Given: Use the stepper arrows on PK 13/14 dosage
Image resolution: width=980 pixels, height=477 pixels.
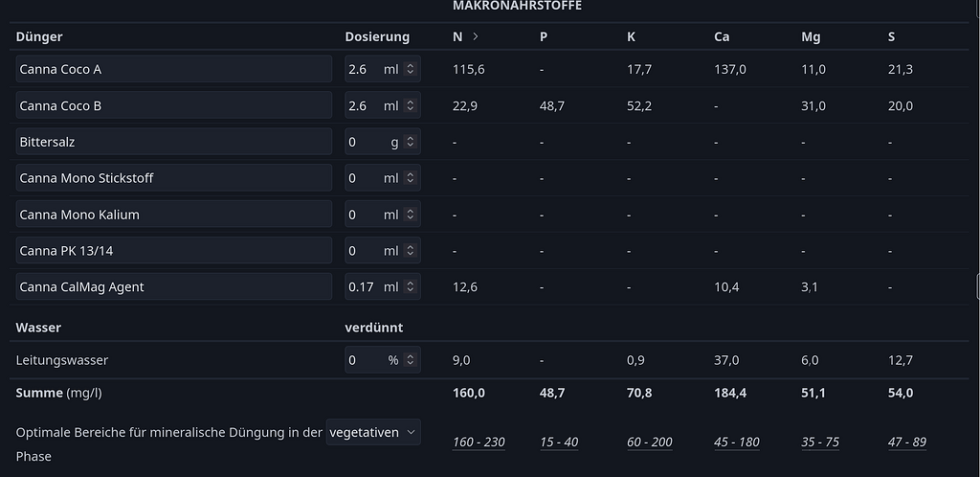Looking at the screenshot, I should click(410, 250).
